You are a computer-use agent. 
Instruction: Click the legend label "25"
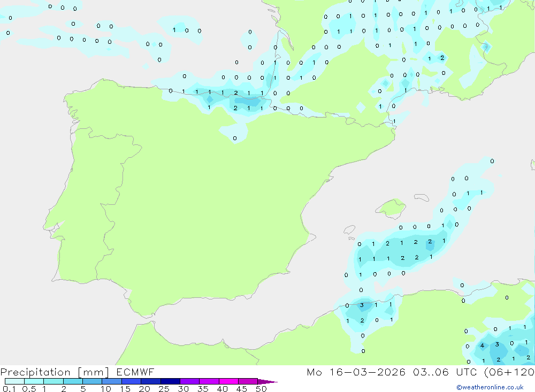[x=164, y=389]
